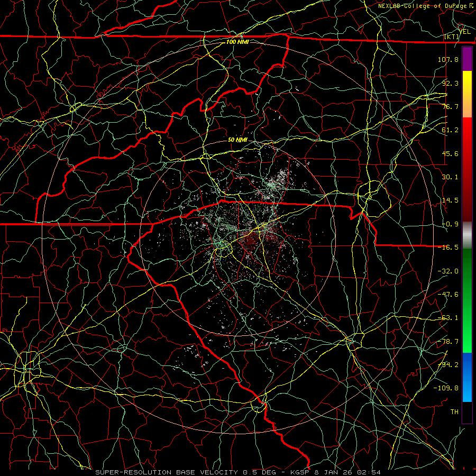Select the 107.8 legend value
The width and height of the screenshot is (476, 476).
coord(448,59)
